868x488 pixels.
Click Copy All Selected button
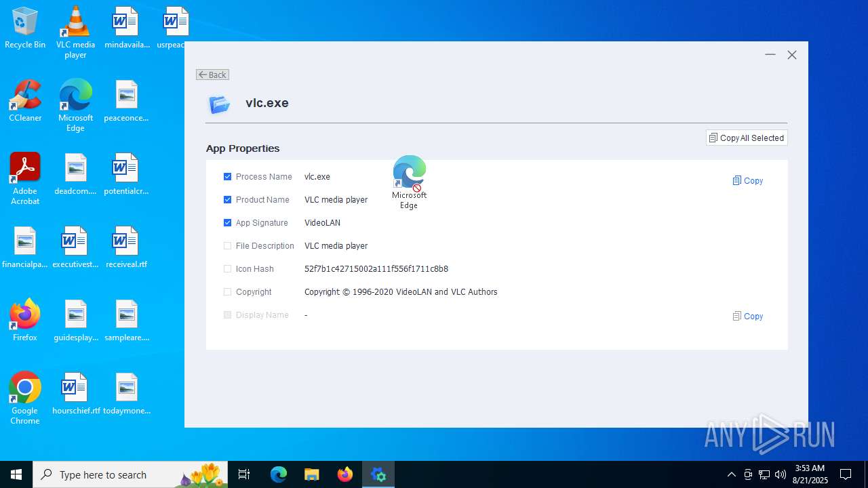747,138
